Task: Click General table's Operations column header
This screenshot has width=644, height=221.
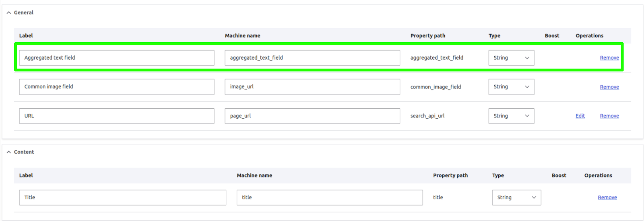Action: 589,36
